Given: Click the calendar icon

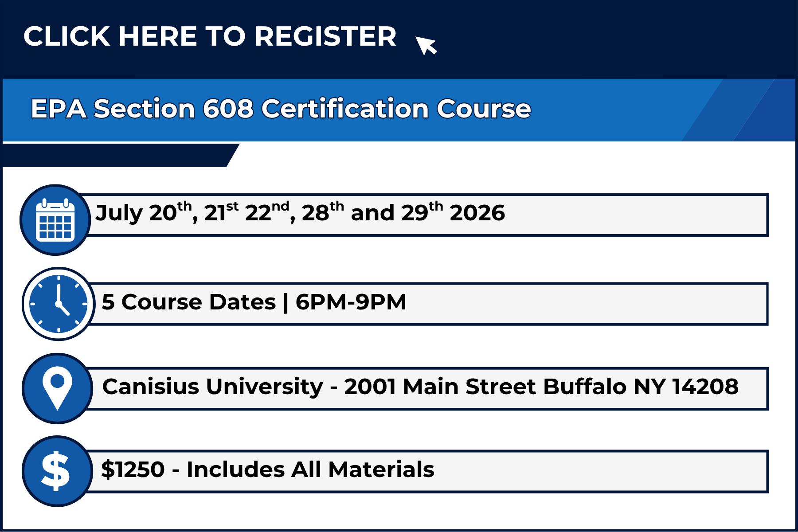Looking at the screenshot, I should [x=55, y=220].
